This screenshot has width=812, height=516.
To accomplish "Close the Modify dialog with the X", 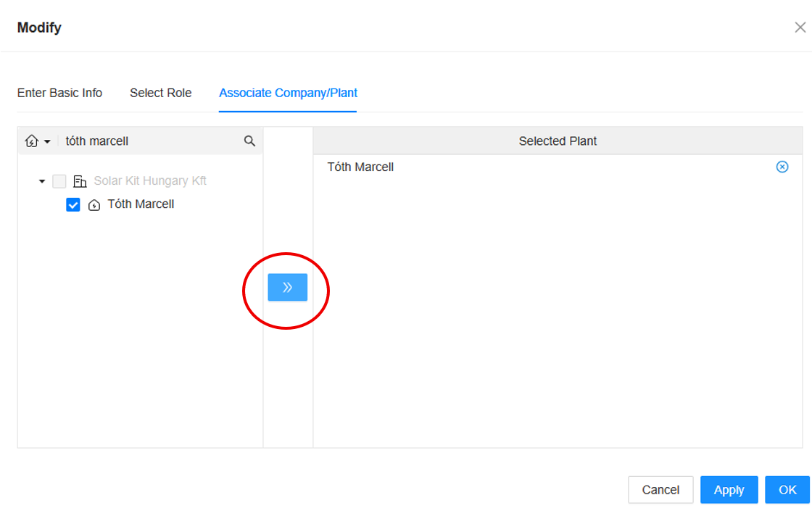I will 800,28.
